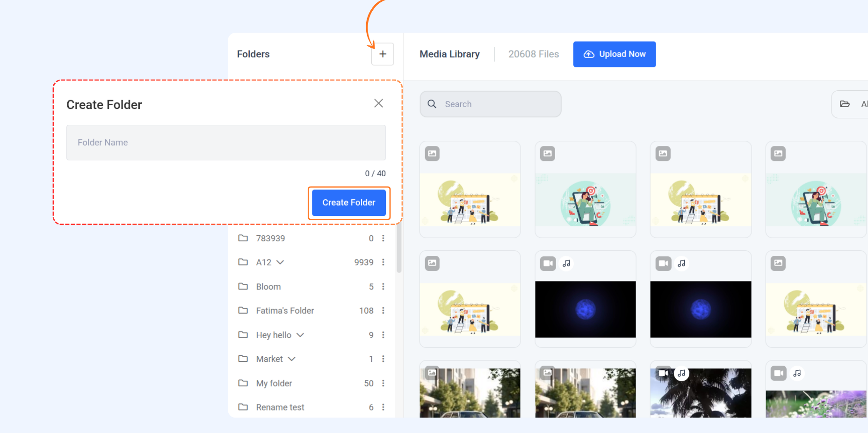Open Fatima's Folder

click(285, 310)
